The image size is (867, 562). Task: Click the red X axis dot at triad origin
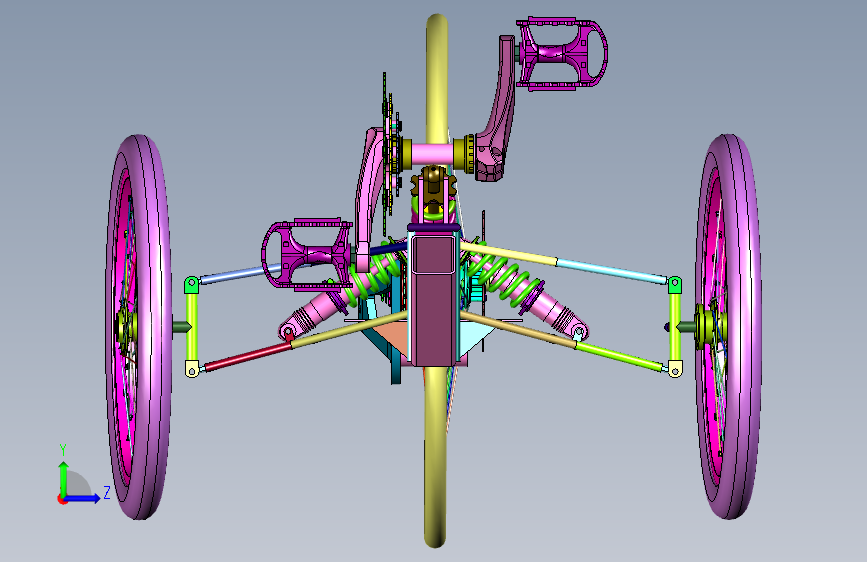pyautogui.click(x=61, y=499)
